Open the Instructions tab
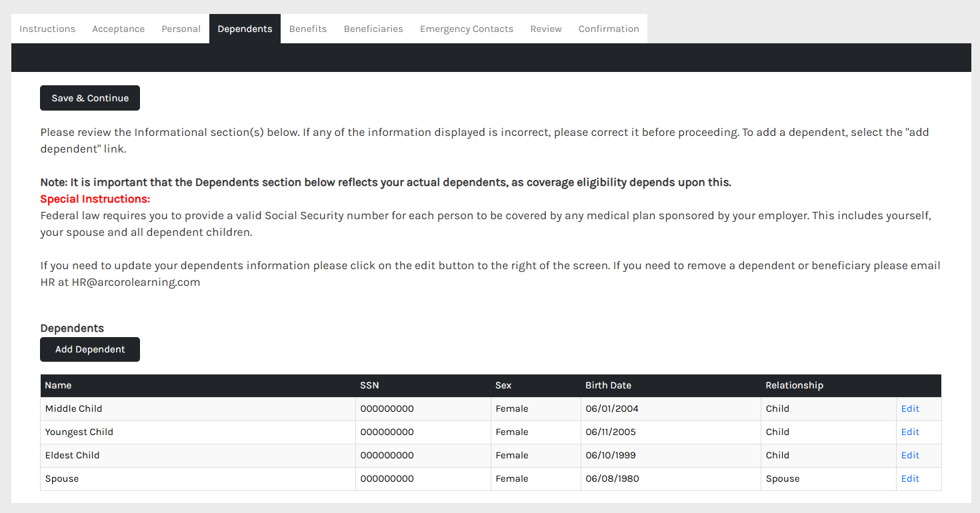980x513 pixels. point(47,29)
